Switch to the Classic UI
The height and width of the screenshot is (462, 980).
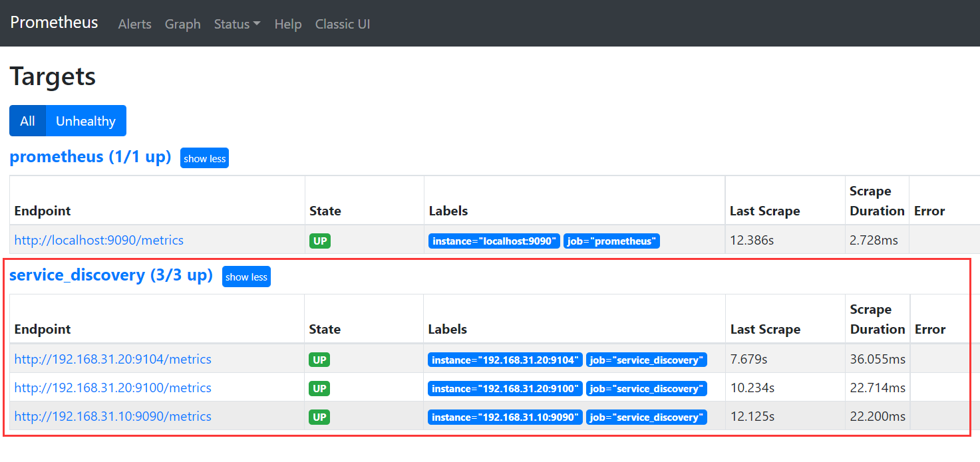pyautogui.click(x=343, y=24)
